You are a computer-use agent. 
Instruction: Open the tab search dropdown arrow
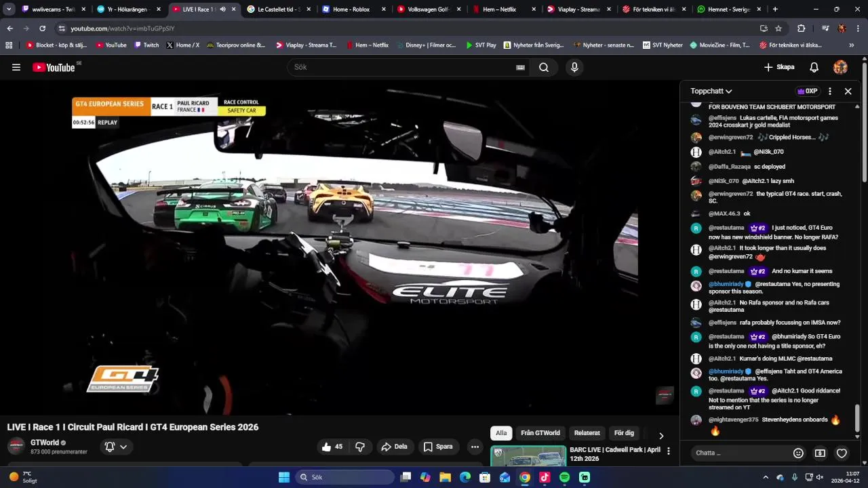pos(9,9)
